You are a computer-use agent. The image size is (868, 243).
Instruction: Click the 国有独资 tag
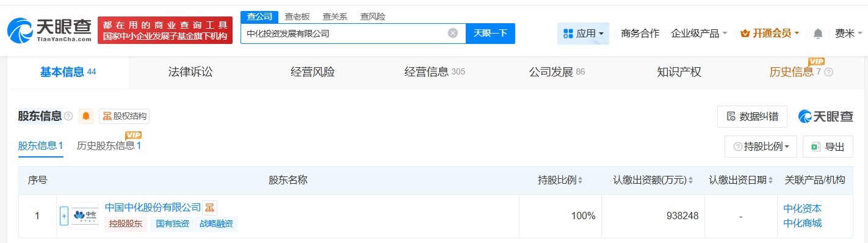point(173,224)
